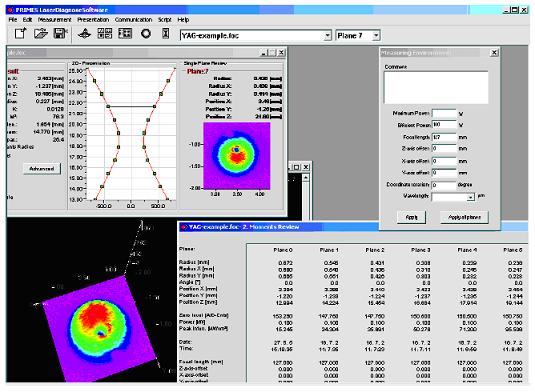Click the 'Focal length [mm]' row label in Moments Review
This screenshot has width=535, height=392.
[201, 362]
